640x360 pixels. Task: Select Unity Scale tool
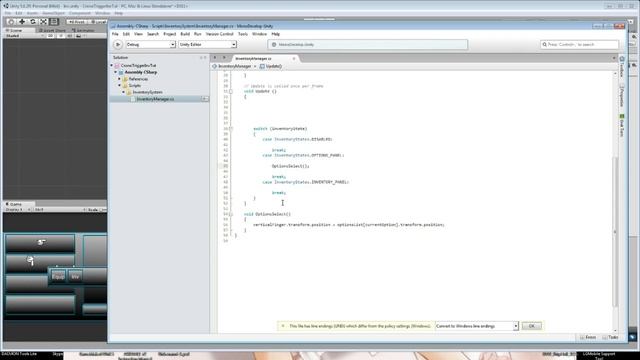43,22
